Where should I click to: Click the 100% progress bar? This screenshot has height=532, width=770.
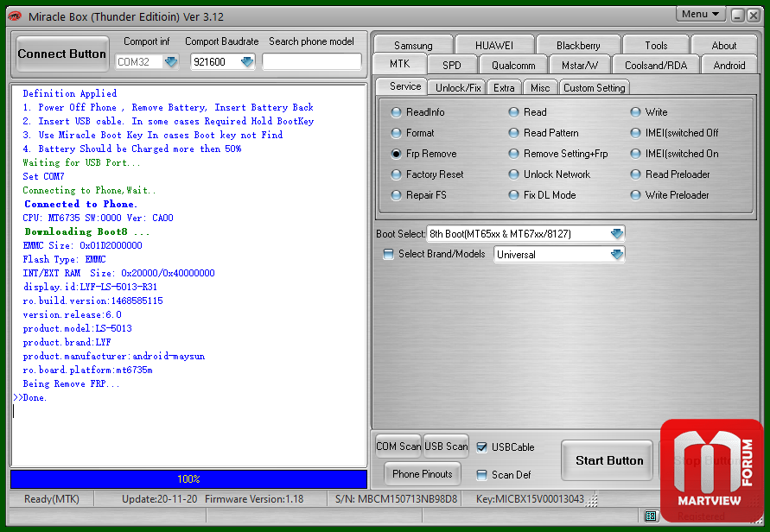click(x=188, y=479)
